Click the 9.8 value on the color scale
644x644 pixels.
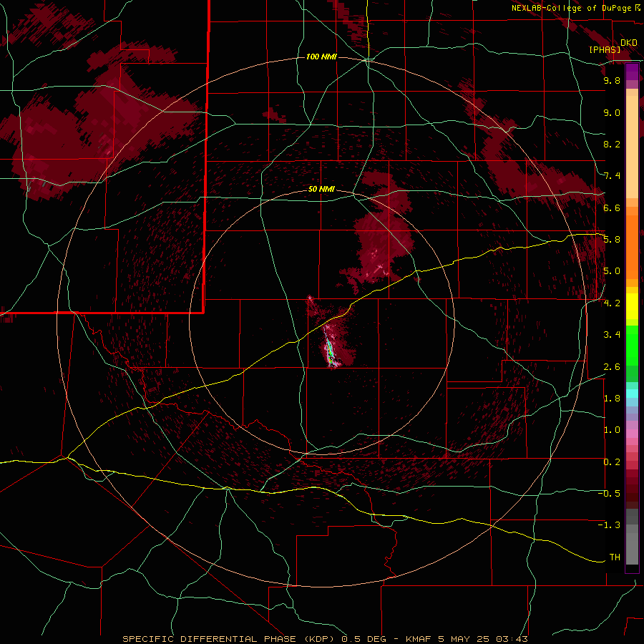pyautogui.click(x=612, y=80)
